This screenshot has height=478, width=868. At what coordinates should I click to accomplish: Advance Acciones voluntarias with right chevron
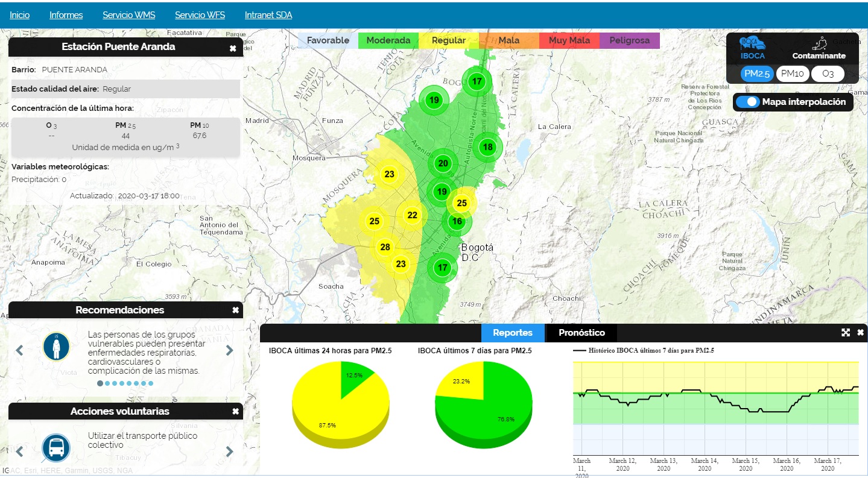[229, 451]
